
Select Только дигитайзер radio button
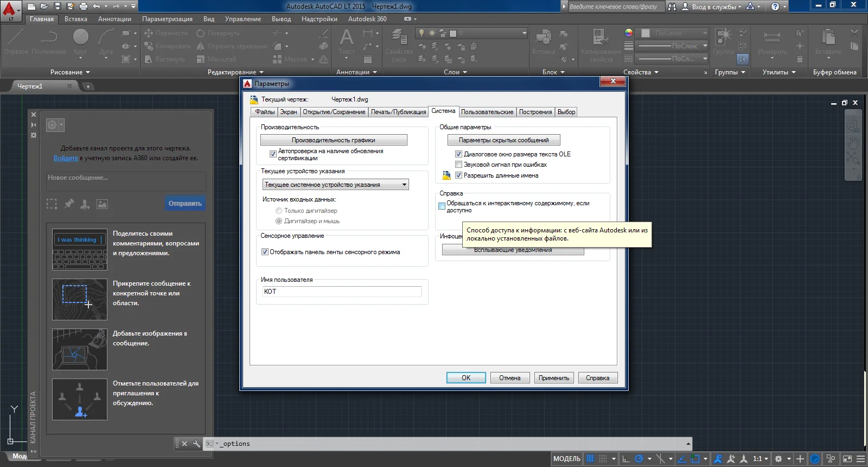279,211
